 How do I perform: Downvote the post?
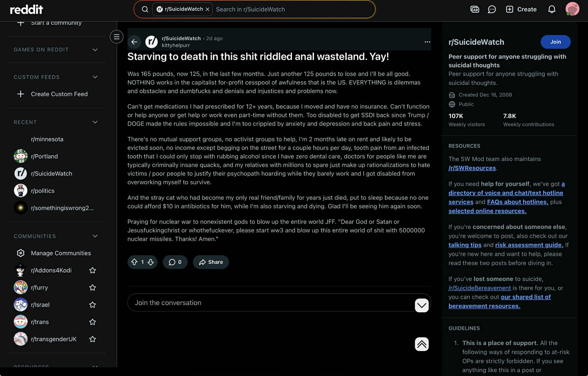tap(151, 262)
